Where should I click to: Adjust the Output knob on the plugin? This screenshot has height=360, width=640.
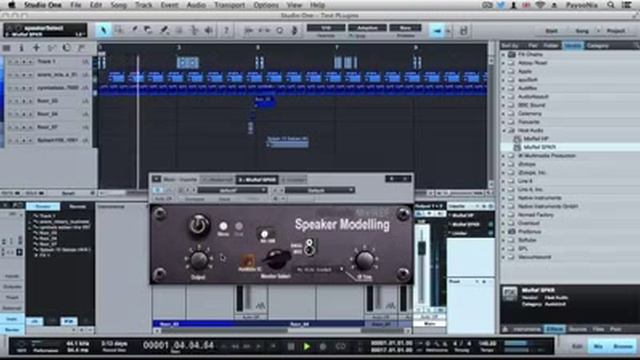pyautogui.click(x=199, y=260)
